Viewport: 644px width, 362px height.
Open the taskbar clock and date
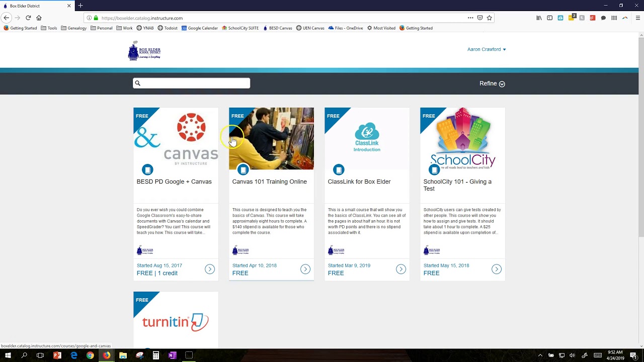615,355
